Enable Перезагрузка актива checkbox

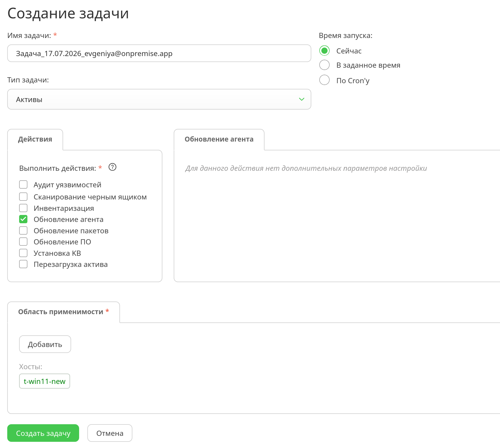coord(23,264)
